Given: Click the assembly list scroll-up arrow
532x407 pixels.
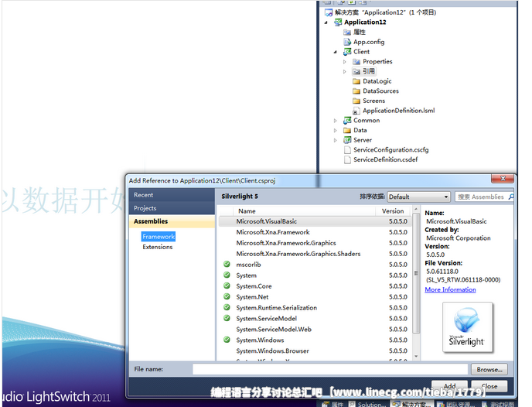Looking at the screenshot, I should [x=416, y=209].
